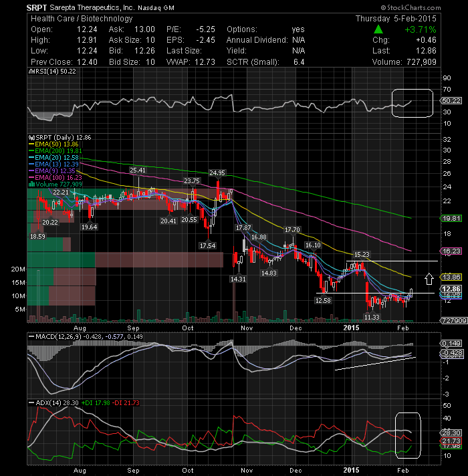Click the volume bars icon in chart legend
This screenshot has height=476, width=468.
(31, 184)
